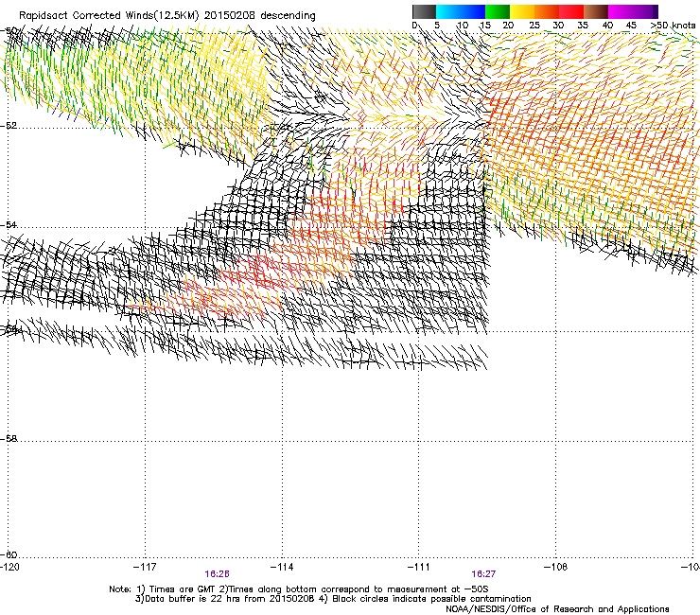Click the '-117' longitude axis label
The image size is (700, 615).
pyautogui.click(x=145, y=567)
